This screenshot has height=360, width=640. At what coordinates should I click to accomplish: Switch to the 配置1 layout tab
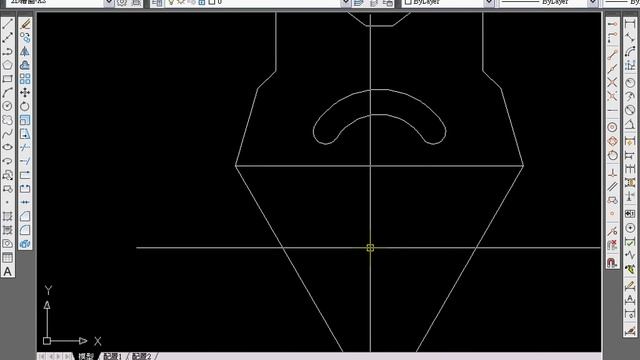point(113,356)
